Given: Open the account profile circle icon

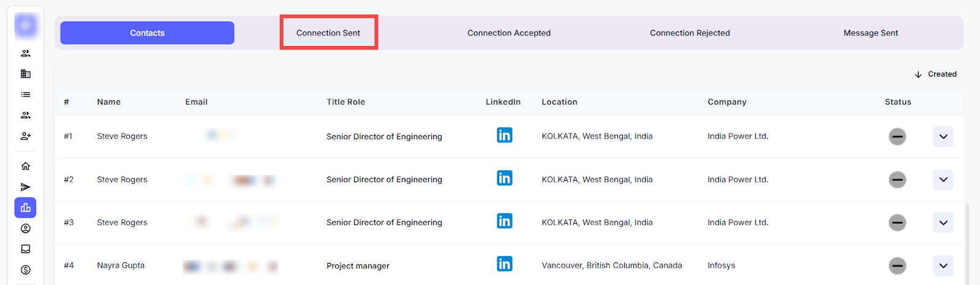Looking at the screenshot, I should coord(26,229).
